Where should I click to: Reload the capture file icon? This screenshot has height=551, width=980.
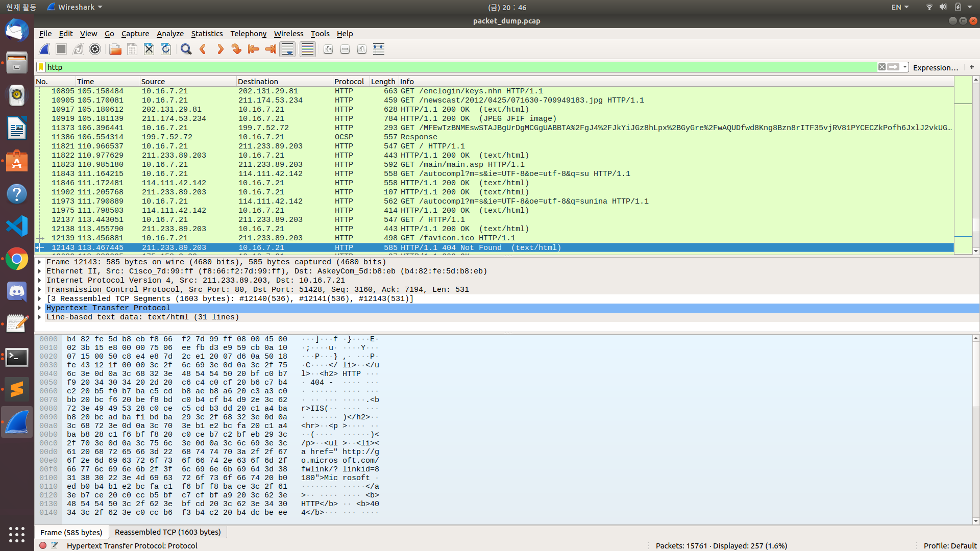166,49
